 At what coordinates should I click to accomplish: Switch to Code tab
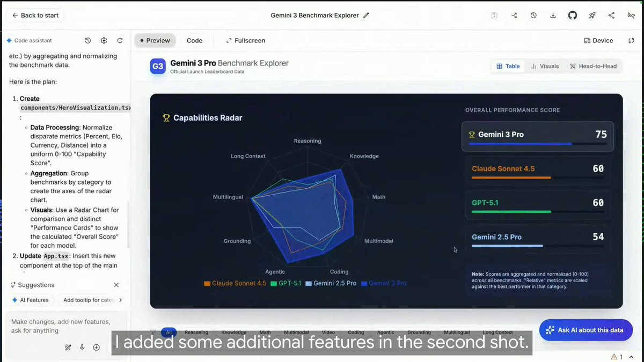coord(194,40)
